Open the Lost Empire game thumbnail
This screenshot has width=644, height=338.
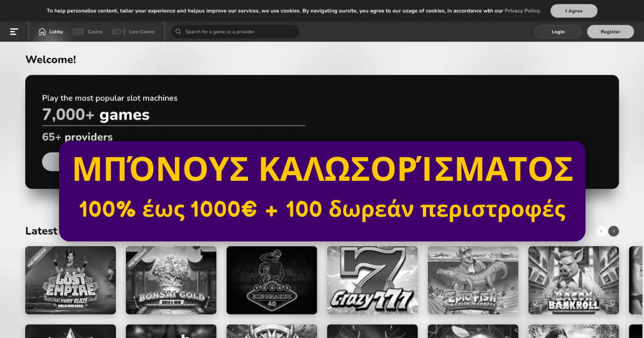pos(70,280)
